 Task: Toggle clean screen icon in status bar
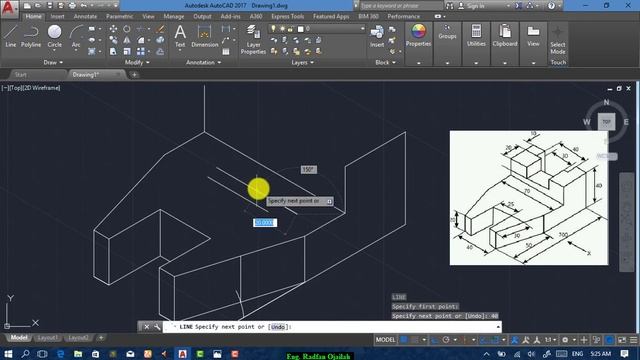coord(622,340)
